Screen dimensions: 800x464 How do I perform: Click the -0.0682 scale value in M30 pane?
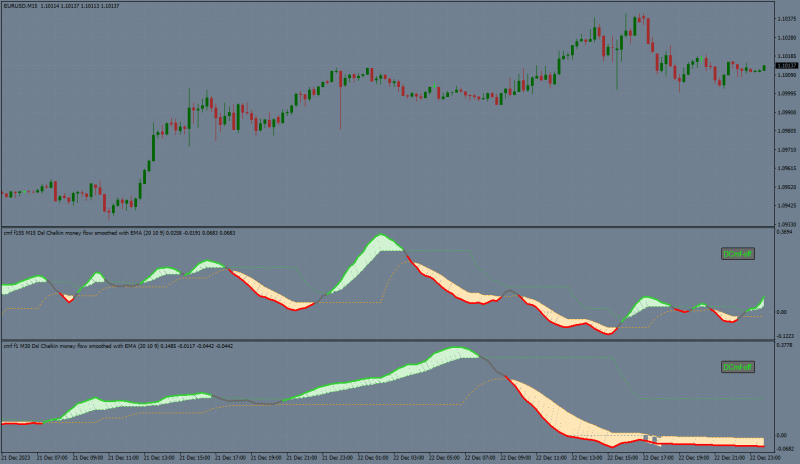point(785,449)
